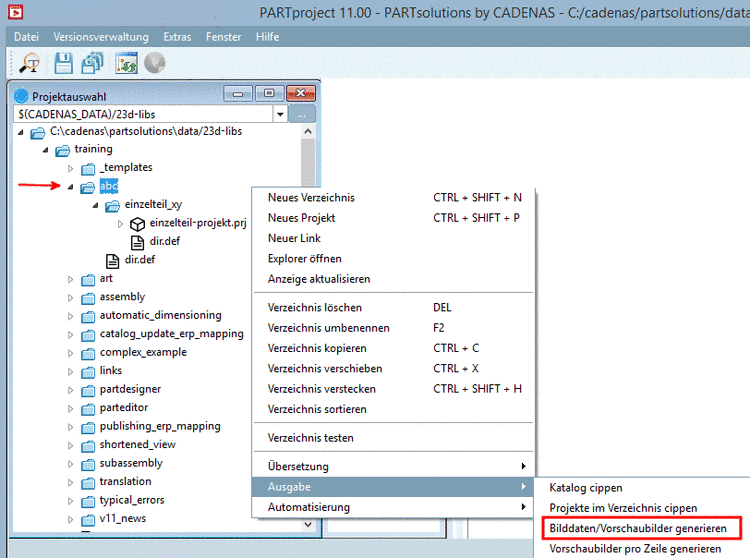Select the shortened_view tree item
This screenshot has width=750, height=558.
click(137, 445)
